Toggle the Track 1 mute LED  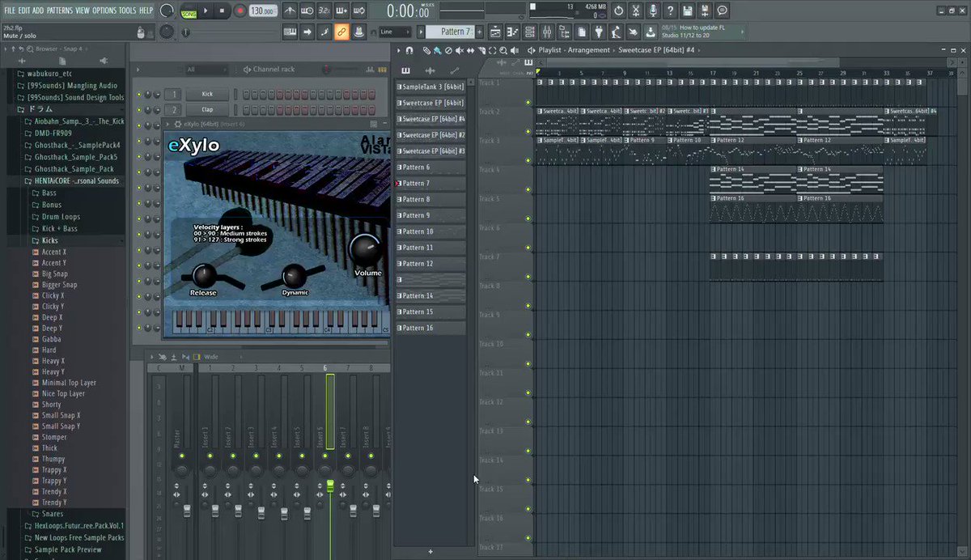point(528,103)
